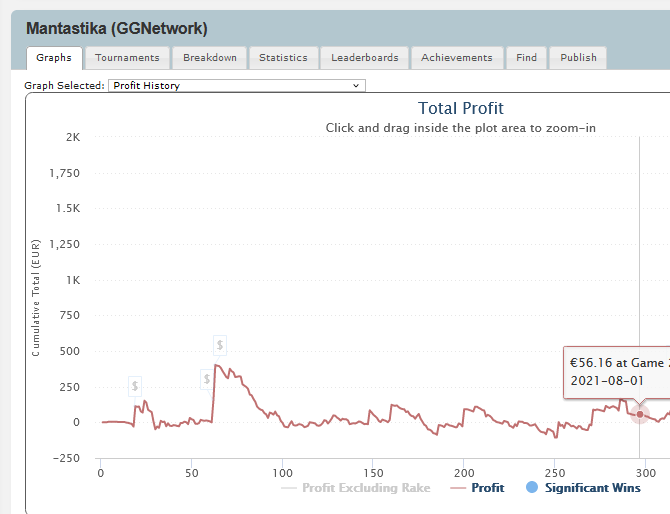Click the dollar marker near game 20

click(135, 386)
